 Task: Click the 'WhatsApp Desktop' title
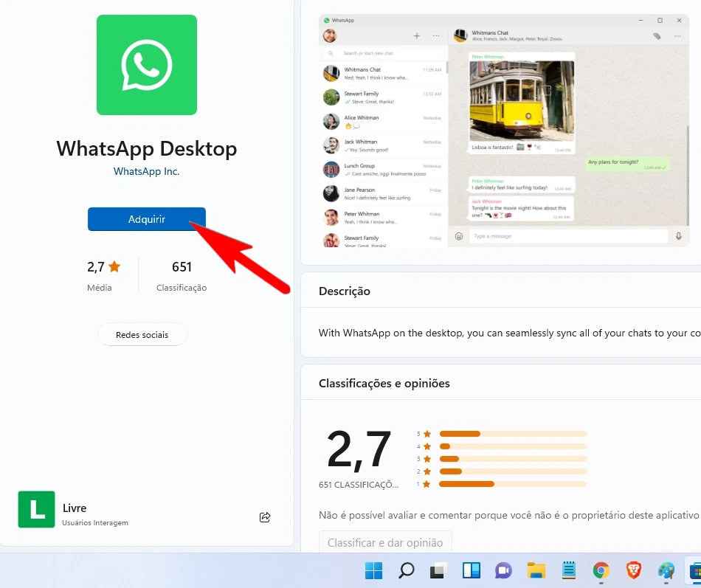pos(147,148)
